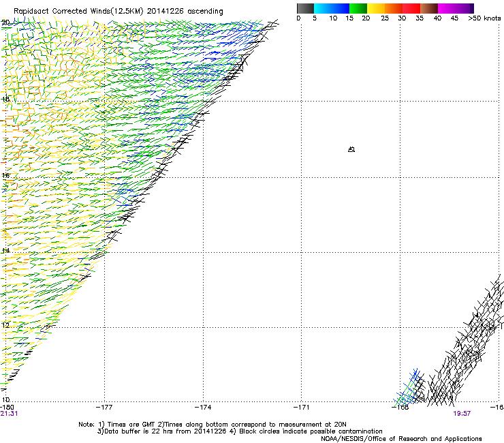This screenshot has height=443, width=504.
Task: Select the cyan 5-10 knots legend color
Action: pos(322,8)
